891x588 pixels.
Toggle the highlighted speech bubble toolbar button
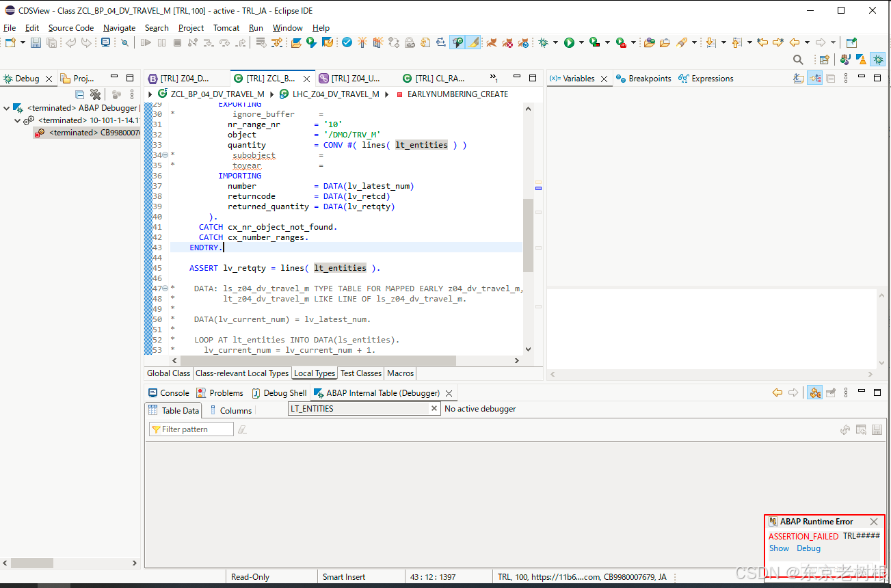(457, 42)
